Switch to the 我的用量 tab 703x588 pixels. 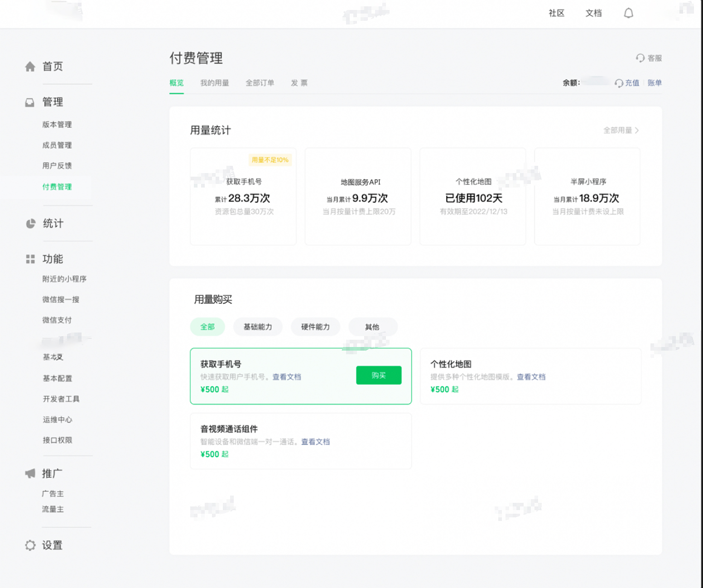(215, 83)
